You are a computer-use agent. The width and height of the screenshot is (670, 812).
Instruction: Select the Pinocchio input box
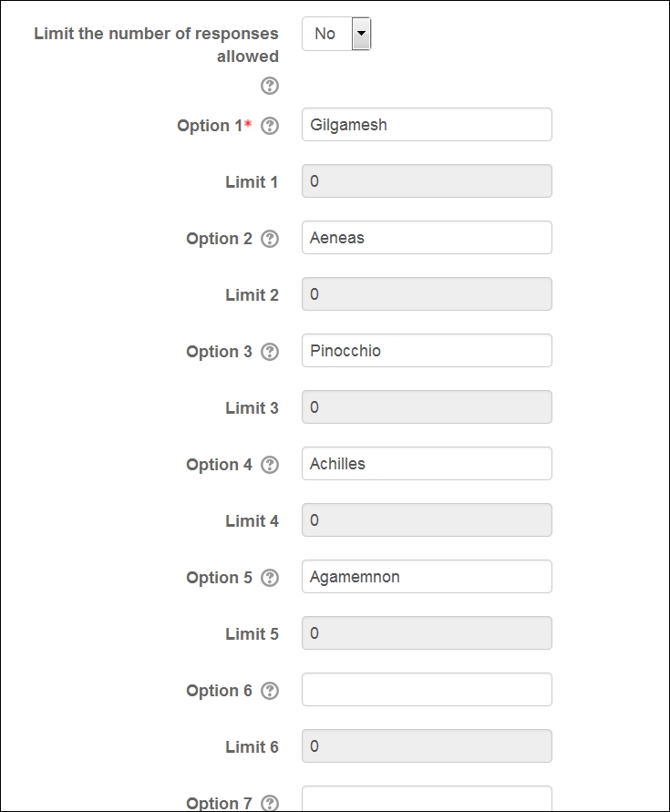427,350
